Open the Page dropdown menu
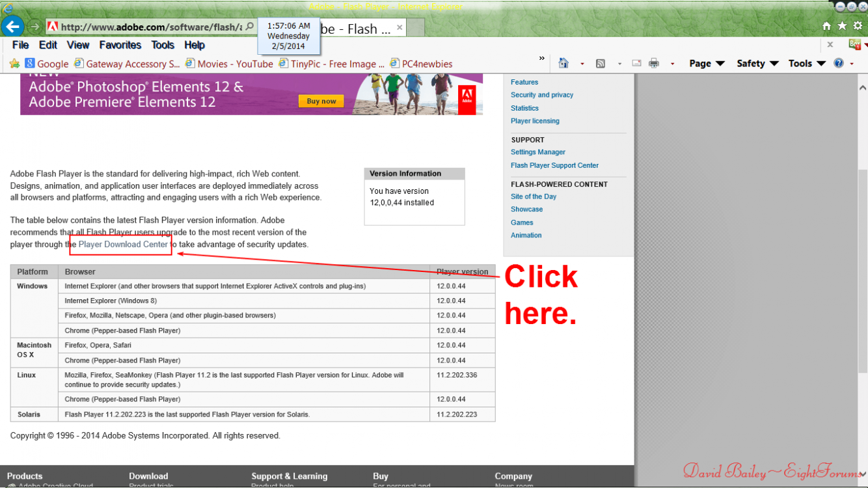Image resolution: width=868 pixels, height=488 pixels. (x=707, y=63)
